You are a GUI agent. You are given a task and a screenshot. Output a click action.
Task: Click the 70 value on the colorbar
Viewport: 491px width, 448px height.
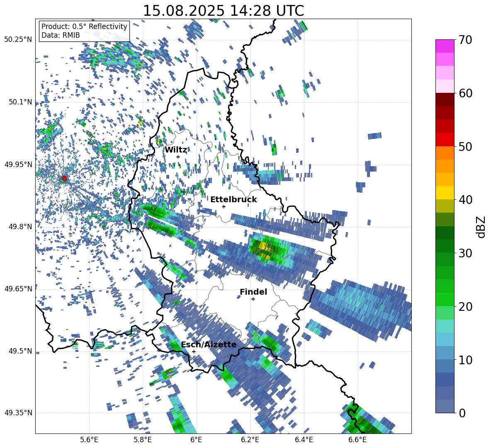tap(465, 40)
